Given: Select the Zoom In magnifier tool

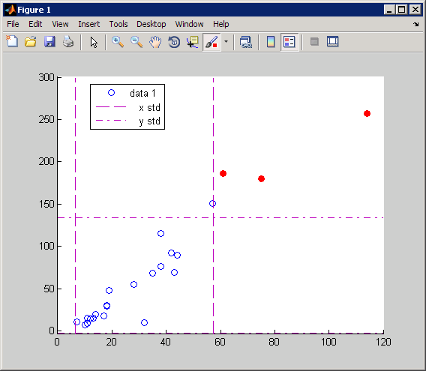Looking at the screenshot, I should click(118, 42).
